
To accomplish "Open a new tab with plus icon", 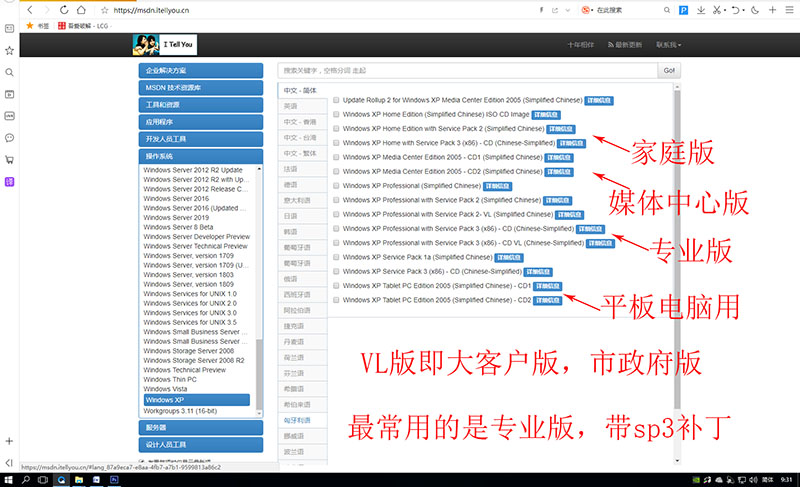I will pyautogui.click(x=772, y=10).
